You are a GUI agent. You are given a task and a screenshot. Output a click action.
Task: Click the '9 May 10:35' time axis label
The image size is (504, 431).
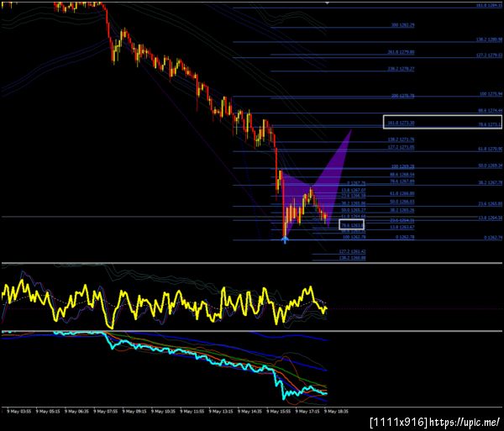(x=163, y=412)
